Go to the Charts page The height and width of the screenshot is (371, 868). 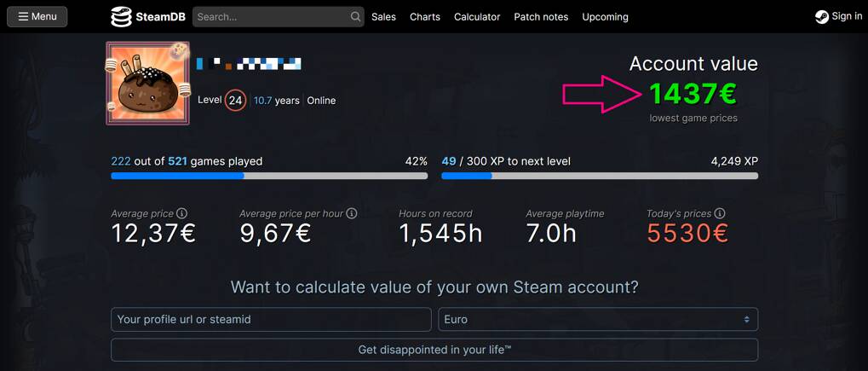point(425,16)
